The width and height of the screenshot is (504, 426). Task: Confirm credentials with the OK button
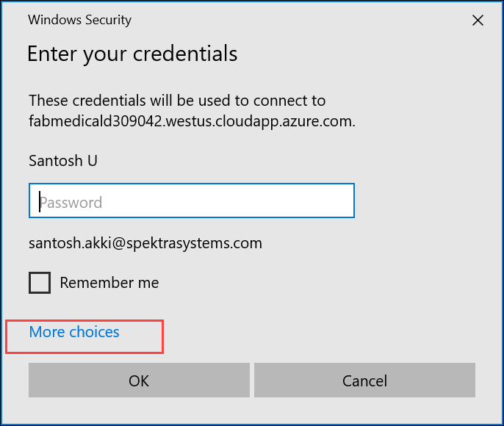139,380
